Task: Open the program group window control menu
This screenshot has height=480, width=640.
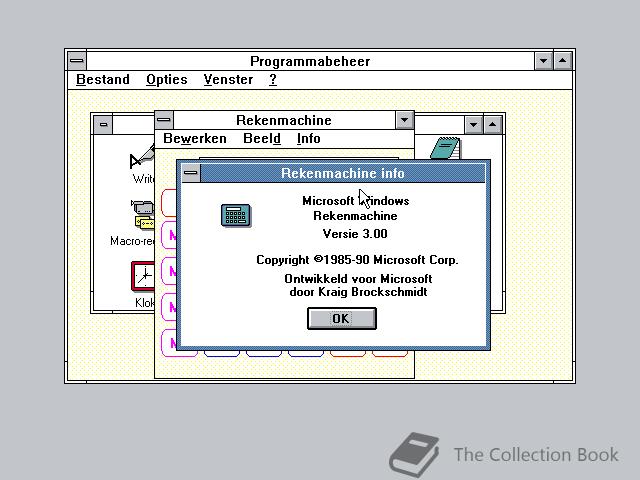Action: 103,124
